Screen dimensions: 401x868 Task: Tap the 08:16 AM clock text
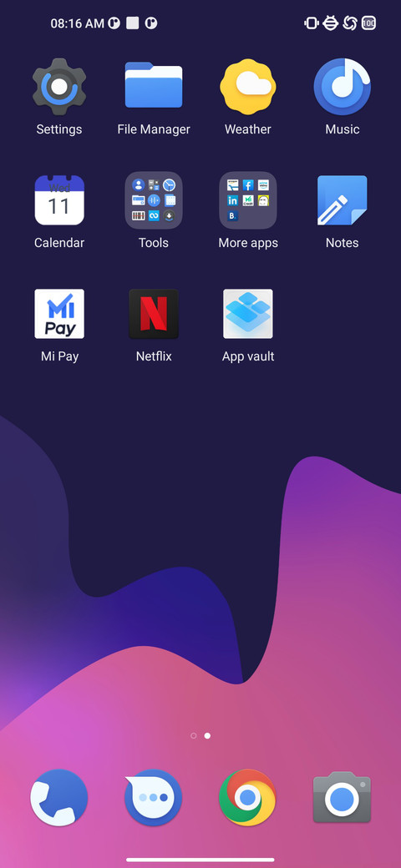tap(78, 23)
